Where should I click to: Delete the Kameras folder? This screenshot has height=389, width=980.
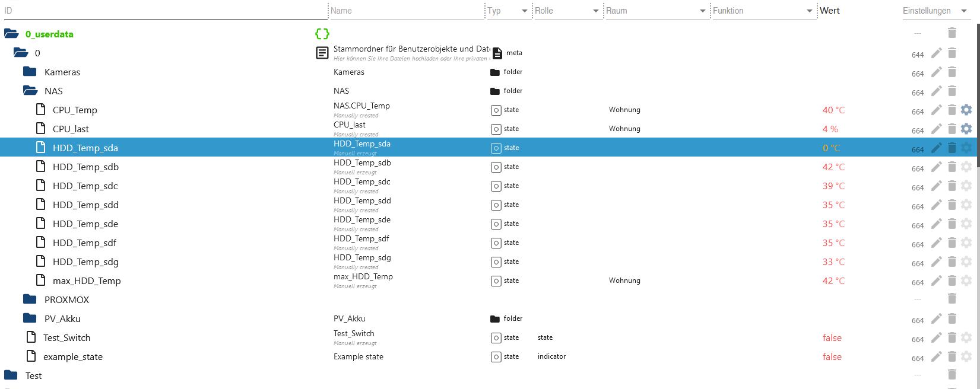tap(952, 72)
